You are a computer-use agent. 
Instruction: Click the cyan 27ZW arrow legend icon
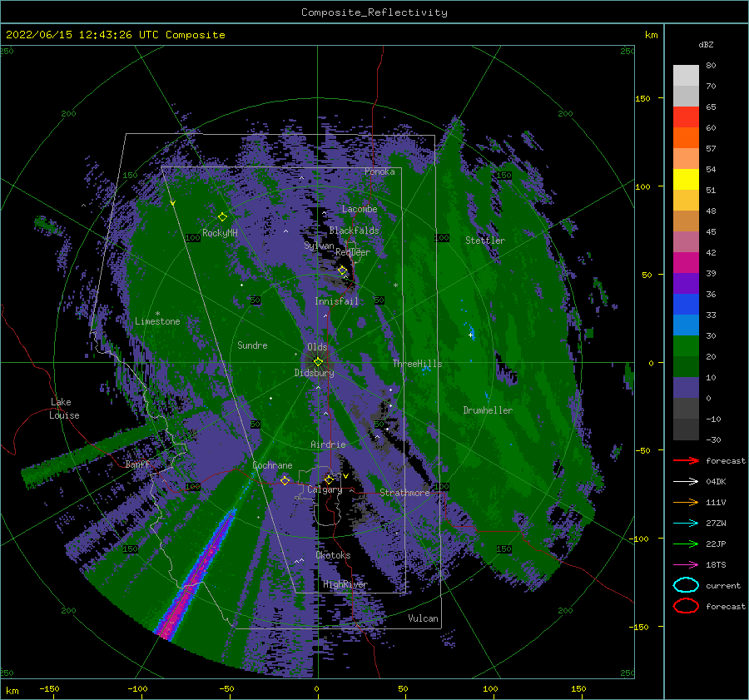pyautogui.click(x=686, y=524)
